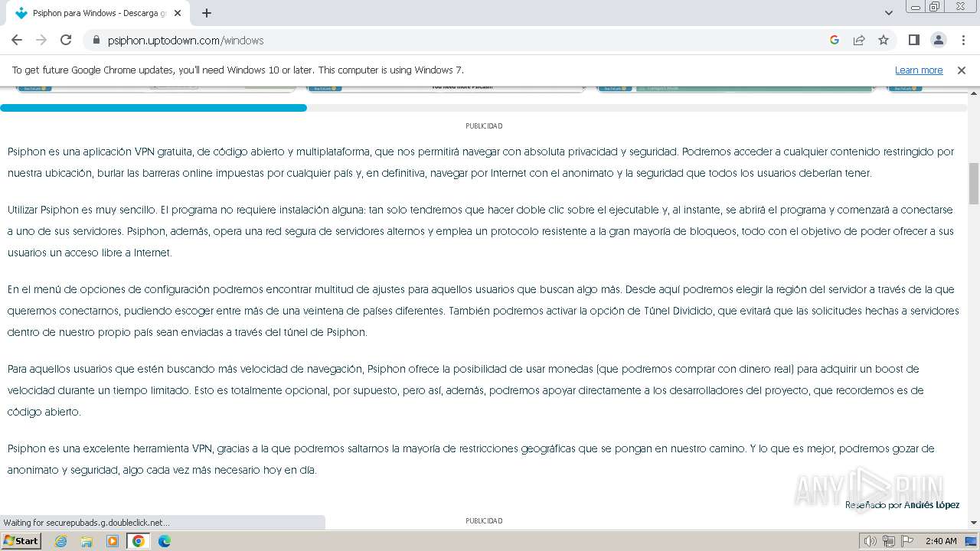Image resolution: width=980 pixels, height=551 pixels.
Task: Select the Psiphon para Windows tab
Action: (100, 13)
